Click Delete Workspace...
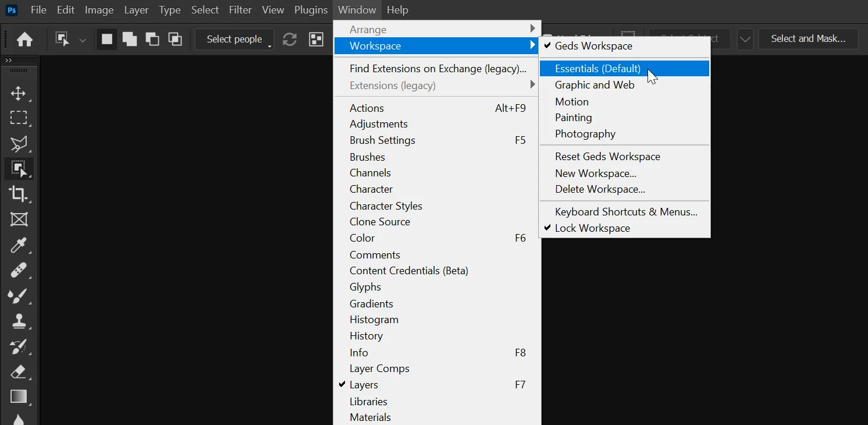The width and height of the screenshot is (868, 425). coord(624,189)
